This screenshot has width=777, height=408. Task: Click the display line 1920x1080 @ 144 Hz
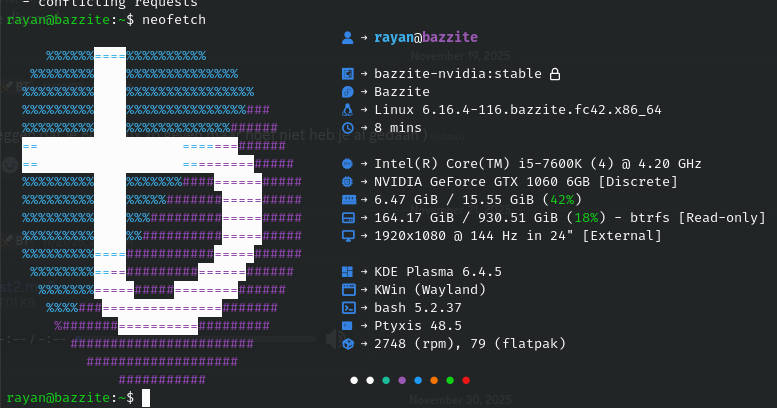tap(450, 236)
